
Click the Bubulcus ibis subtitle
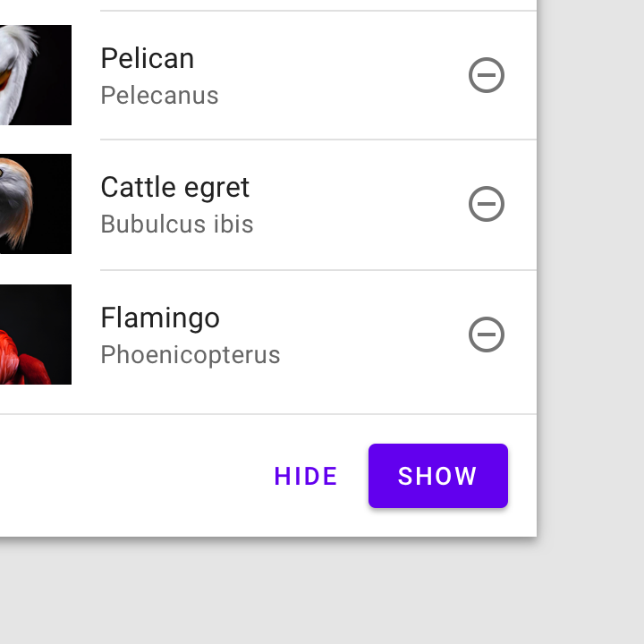pyautogui.click(x=177, y=225)
